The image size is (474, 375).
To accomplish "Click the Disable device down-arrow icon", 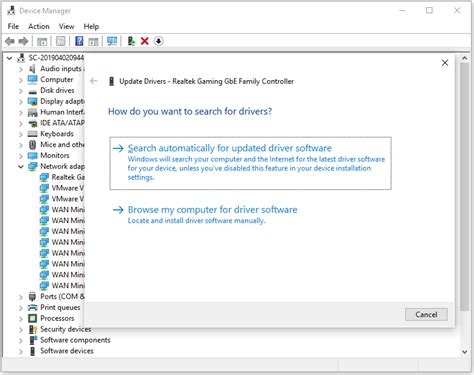I will 159,41.
